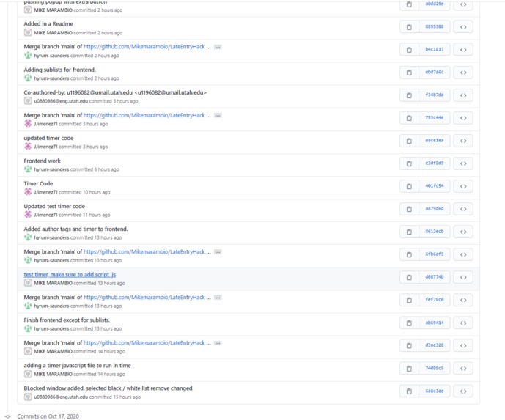Open 'Added author tags and timer to frontend.' commit
Screen dimensions: 505x420
tap(75, 229)
